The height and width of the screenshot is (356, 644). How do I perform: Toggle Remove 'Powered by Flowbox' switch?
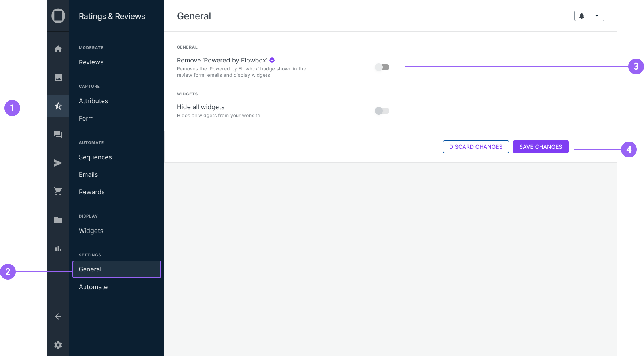tap(382, 67)
